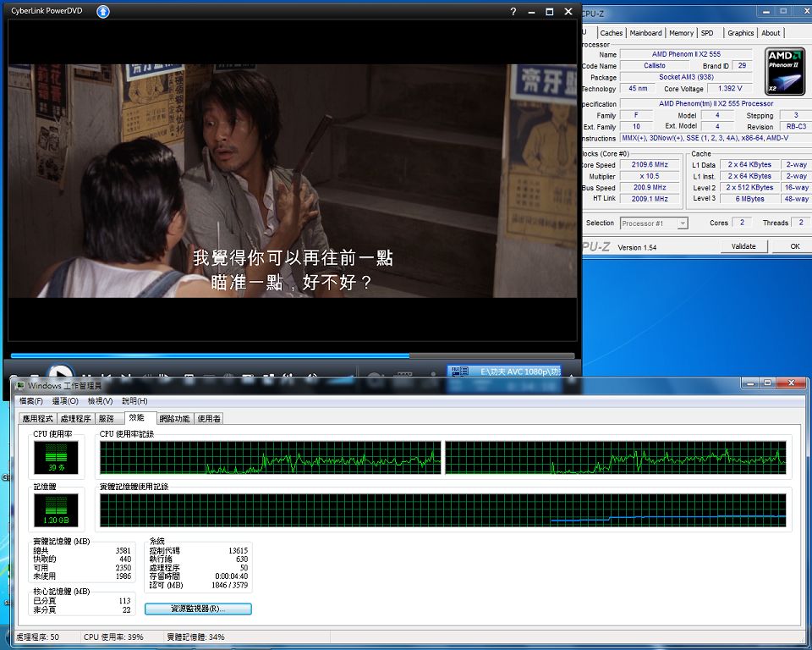
Task: Click the Package value Socket AM3 (938)
Action: [x=686, y=77]
